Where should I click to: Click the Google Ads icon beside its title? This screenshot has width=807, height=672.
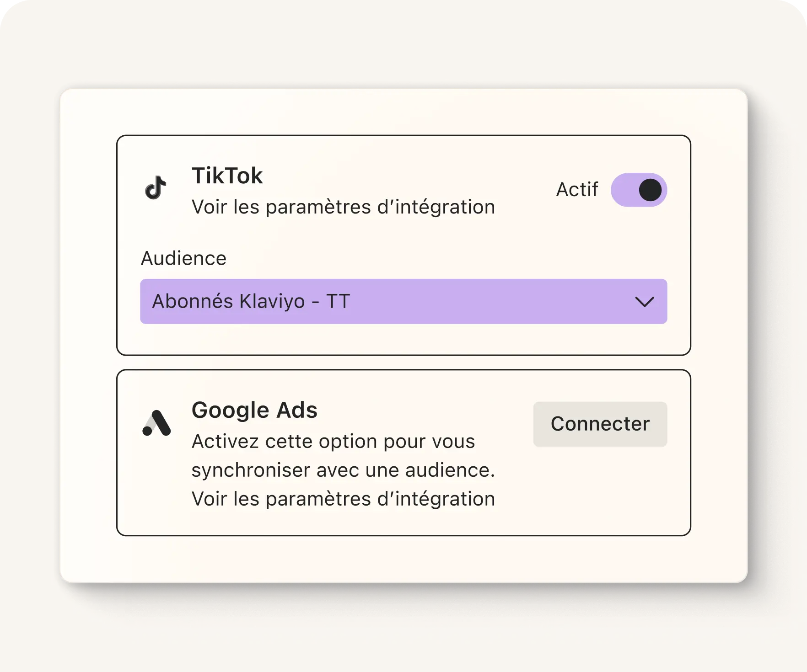[157, 423]
